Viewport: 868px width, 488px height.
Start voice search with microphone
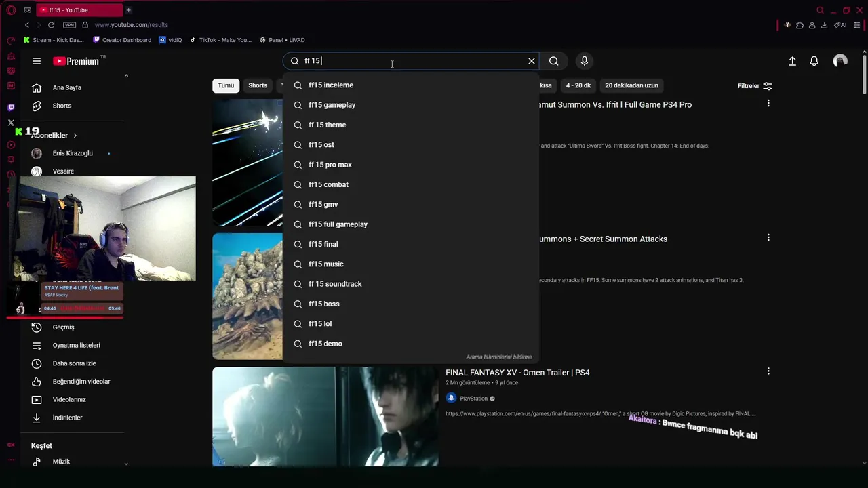pyautogui.click(x=585, y=61)
